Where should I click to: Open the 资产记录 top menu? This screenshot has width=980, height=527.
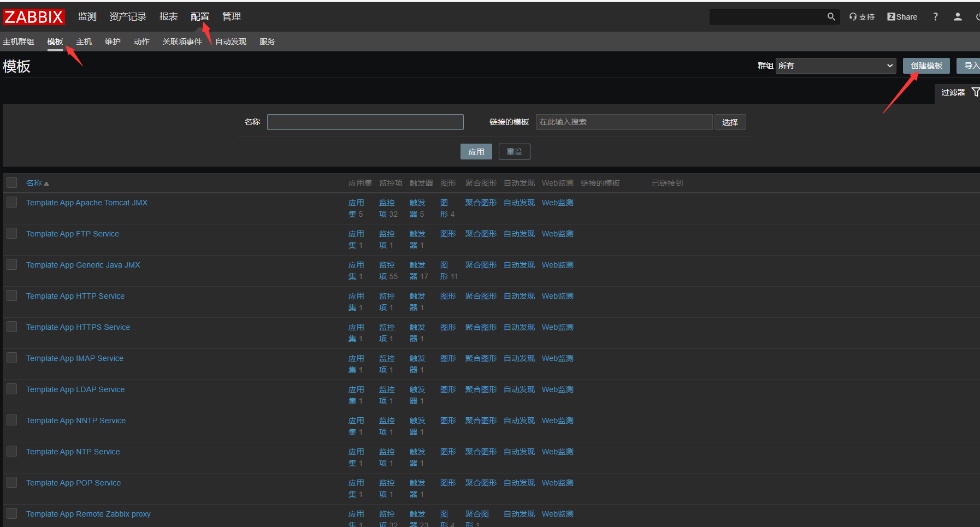point(128,17)
